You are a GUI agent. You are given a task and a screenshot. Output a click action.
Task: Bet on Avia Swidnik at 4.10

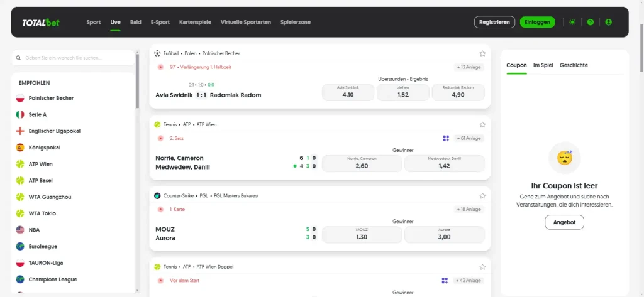(x=348, y=92)
